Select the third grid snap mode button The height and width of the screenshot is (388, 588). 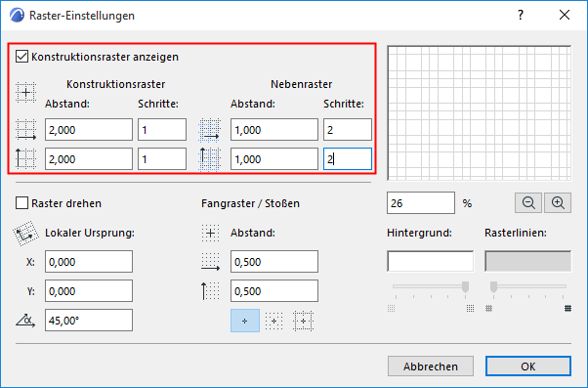click(303, 321)
